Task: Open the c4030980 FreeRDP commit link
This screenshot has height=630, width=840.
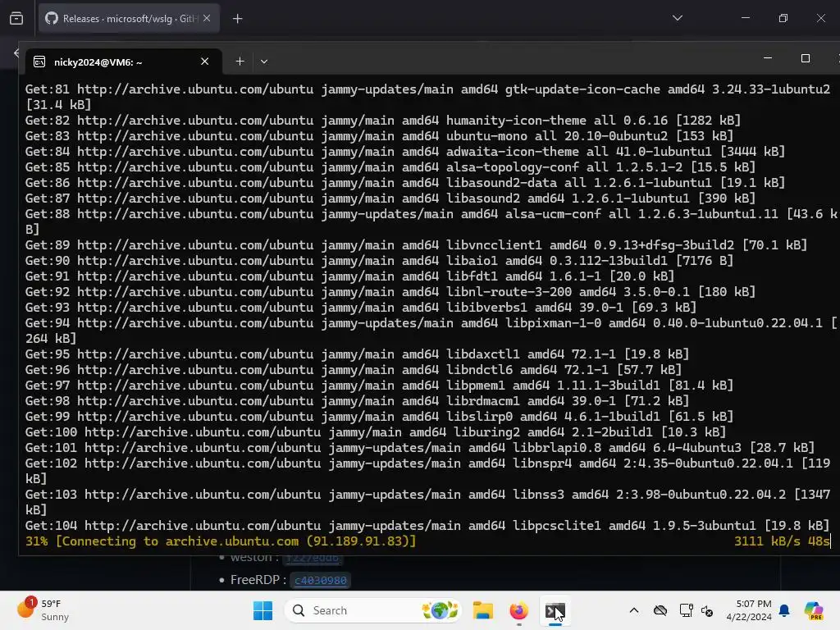Action: tap(321, 580)
